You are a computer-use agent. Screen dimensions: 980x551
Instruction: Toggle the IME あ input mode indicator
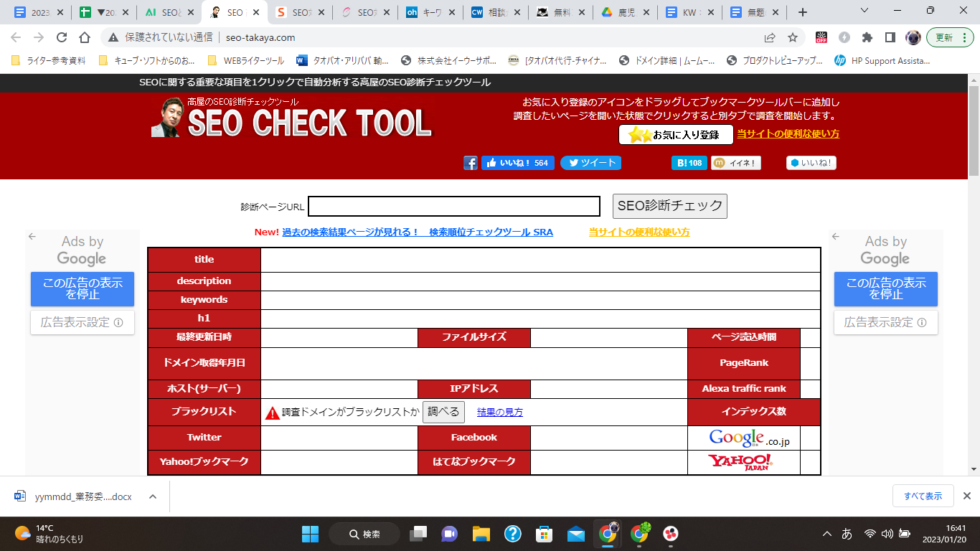click(847, 534)
